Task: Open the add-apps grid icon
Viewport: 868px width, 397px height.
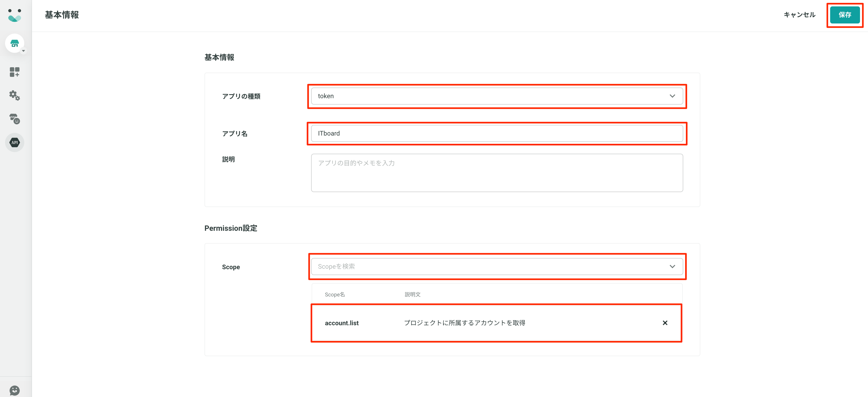Action: coord(14,72)
